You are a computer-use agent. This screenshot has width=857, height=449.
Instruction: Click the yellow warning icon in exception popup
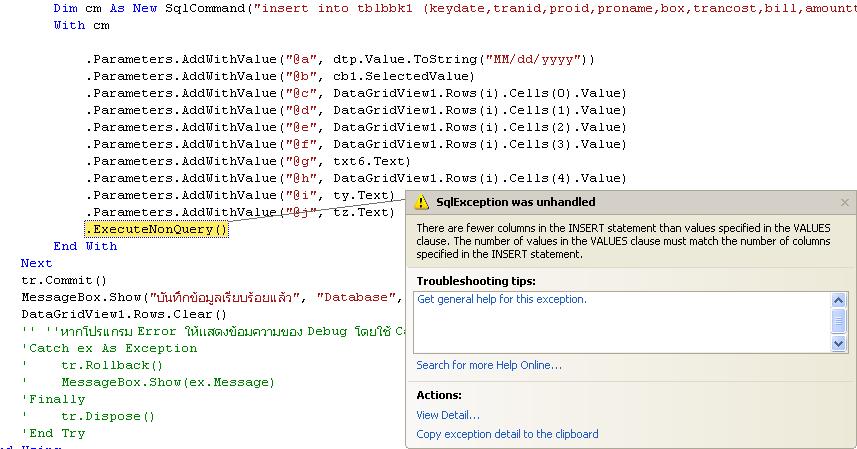coord(423,202)
